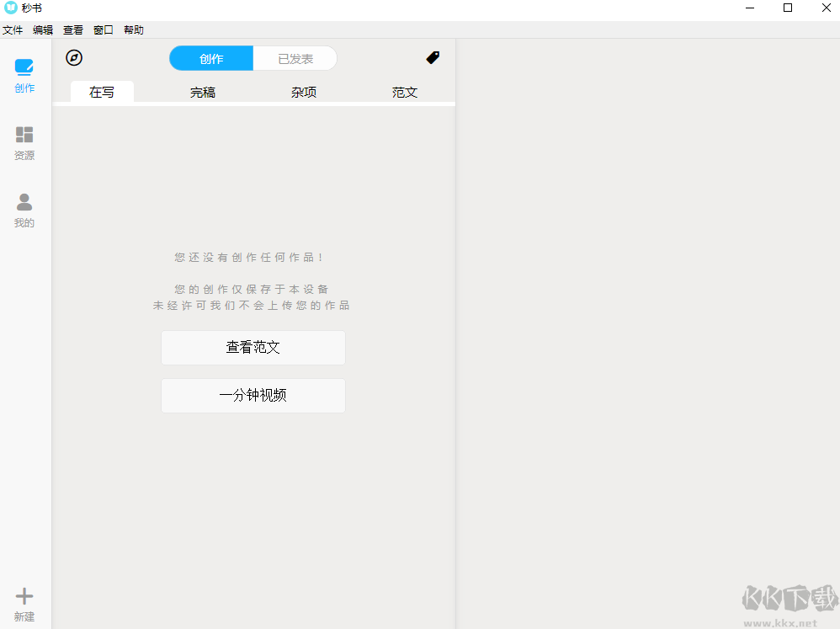
Task: Select the person icon labeled 我的
Action: point(24,202)
